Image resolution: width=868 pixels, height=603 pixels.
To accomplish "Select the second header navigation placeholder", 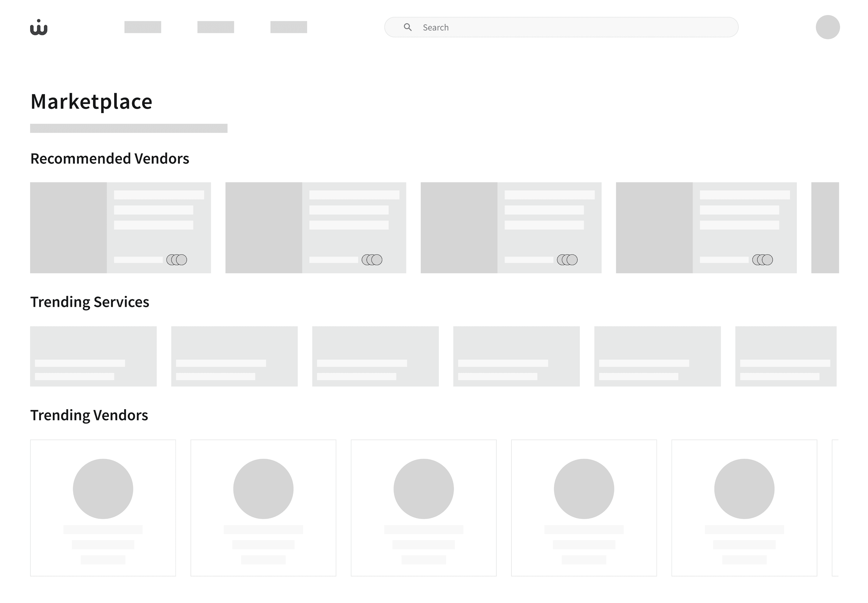I will [216, 27].
